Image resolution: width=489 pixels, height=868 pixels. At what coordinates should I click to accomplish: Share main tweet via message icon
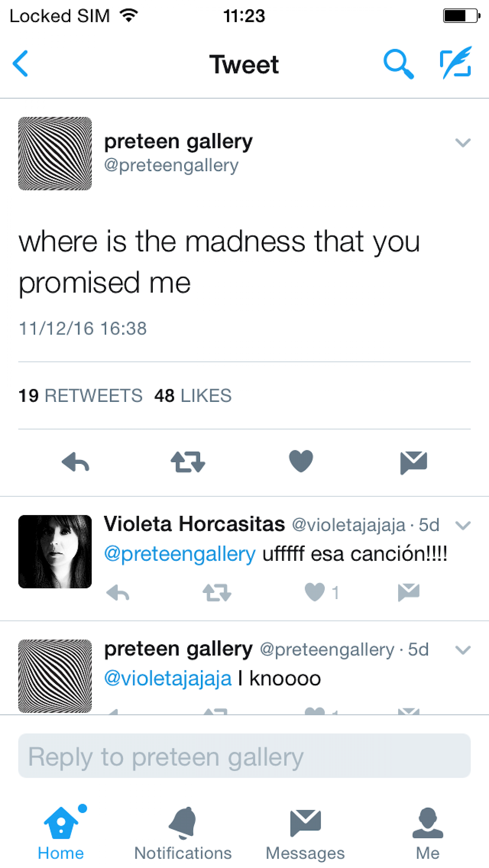414,462
